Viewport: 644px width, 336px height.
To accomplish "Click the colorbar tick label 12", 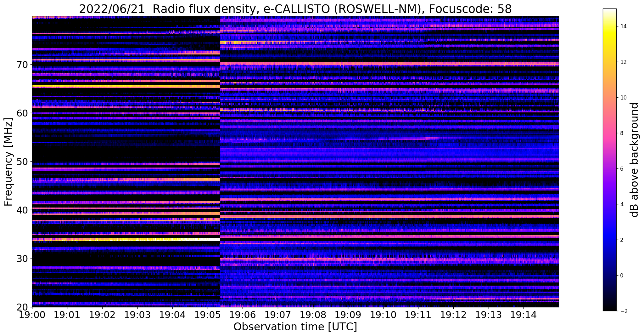I will tap(623, 62).
